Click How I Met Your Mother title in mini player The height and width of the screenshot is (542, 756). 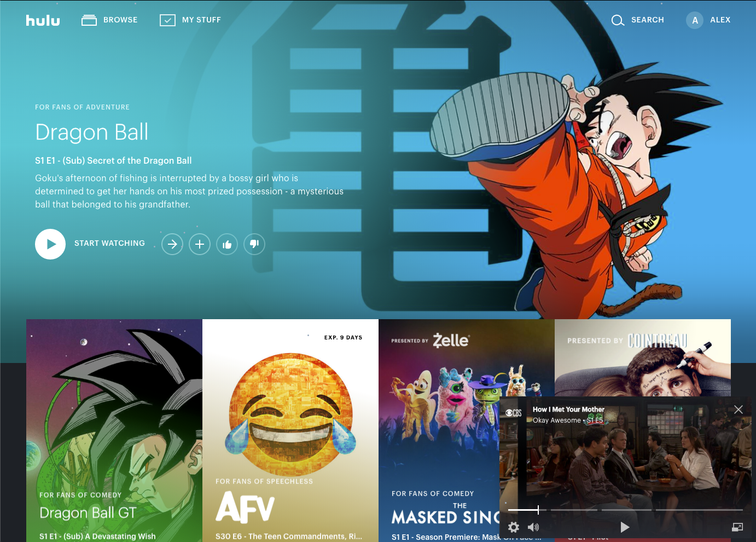pyautogui.click(x=568, y=410)
